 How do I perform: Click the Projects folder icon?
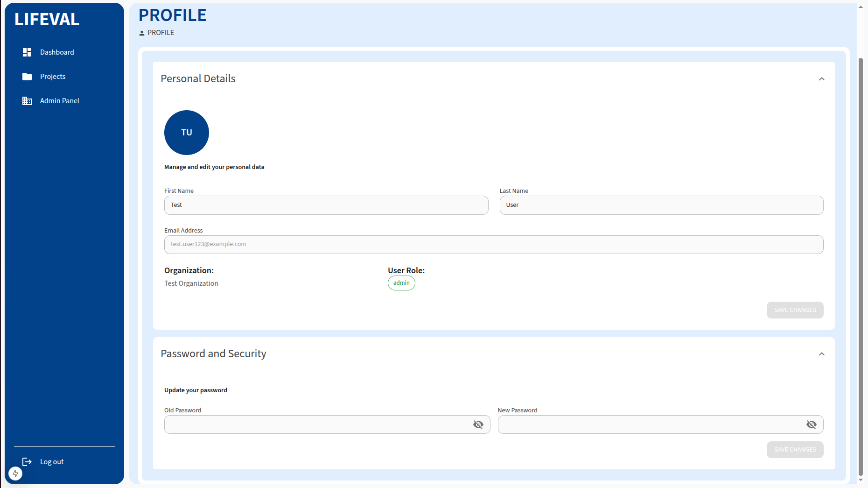coord(27,77)
